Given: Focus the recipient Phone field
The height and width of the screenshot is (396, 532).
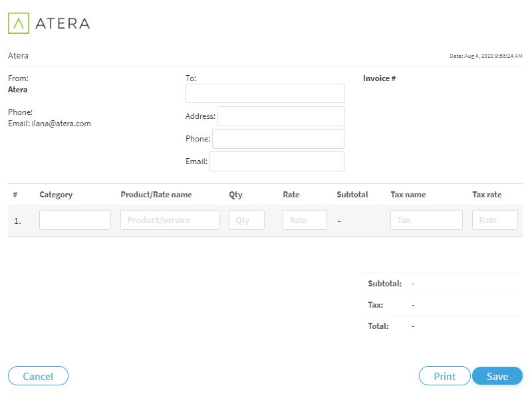Looking at the screenshot, I should 278,139.
